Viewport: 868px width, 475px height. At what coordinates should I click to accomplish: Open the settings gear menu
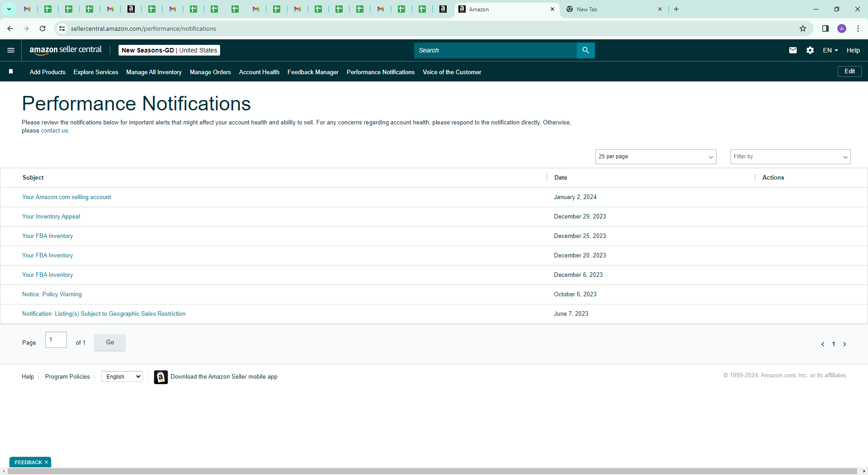[810, 50]
